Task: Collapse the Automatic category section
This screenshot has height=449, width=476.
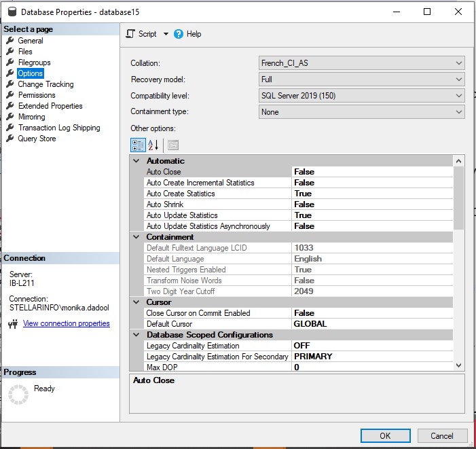Action: 137,161
